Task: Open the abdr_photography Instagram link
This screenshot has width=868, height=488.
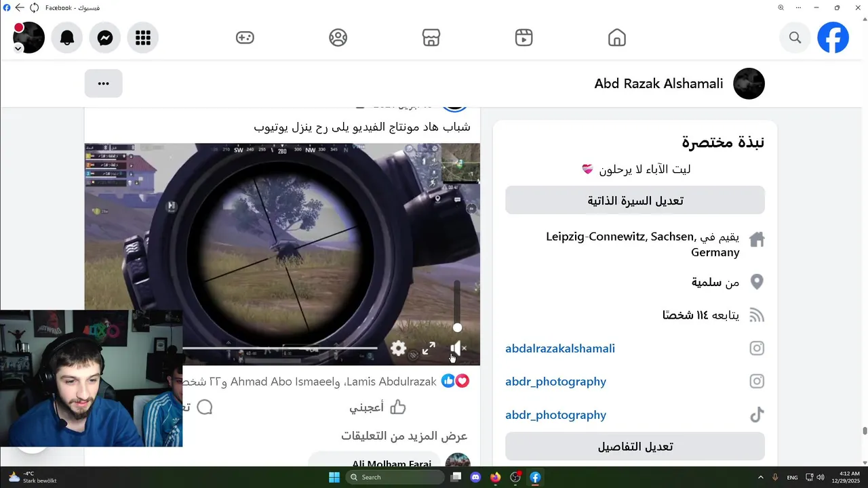Action: click(x=555, y=382)
